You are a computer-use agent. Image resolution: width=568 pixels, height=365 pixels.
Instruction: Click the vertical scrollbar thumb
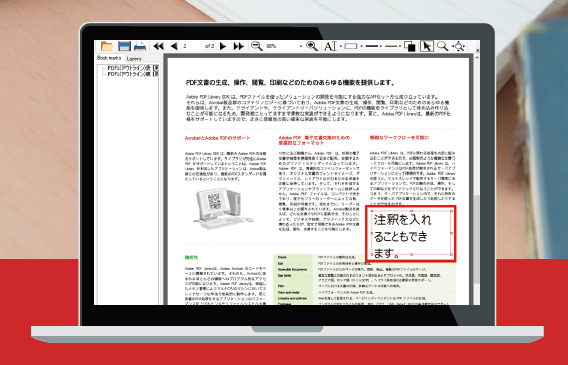[x=477, y=239]
